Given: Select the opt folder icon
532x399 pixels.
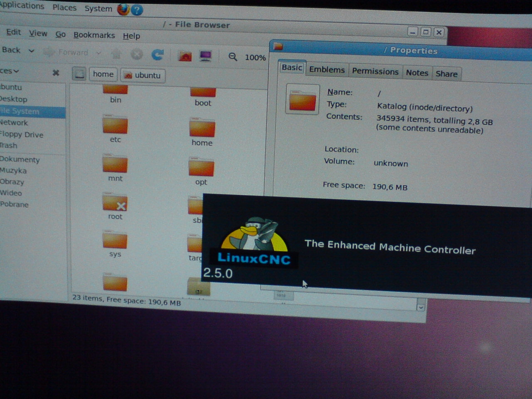Looking at the screenshot, I should (201, 167).
